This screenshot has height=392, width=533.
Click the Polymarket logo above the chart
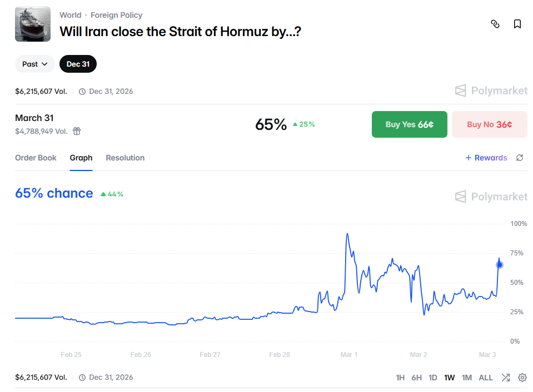[x=491, y=197]
